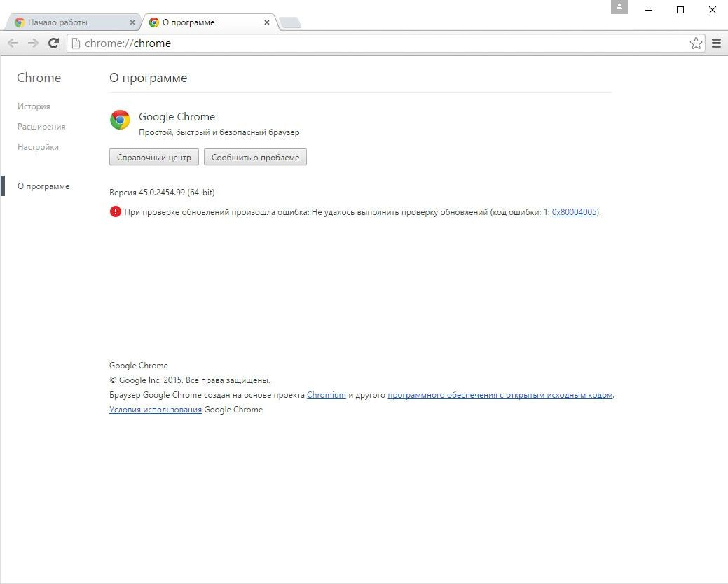Click the copyright line '© Google Inc, 2015'
The width and height of the screenshot is (728, 584).
pyautogui.click(x=189, y=380)
